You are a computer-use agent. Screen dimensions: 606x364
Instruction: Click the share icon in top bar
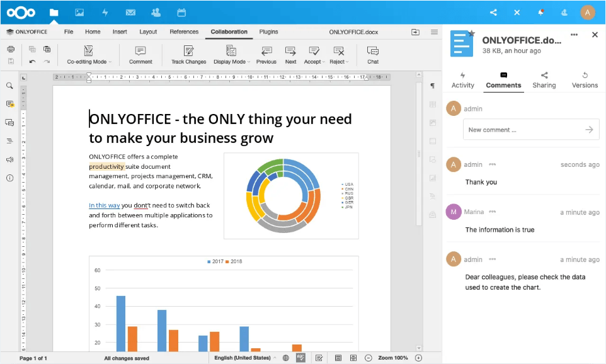(x=493, y=13)
